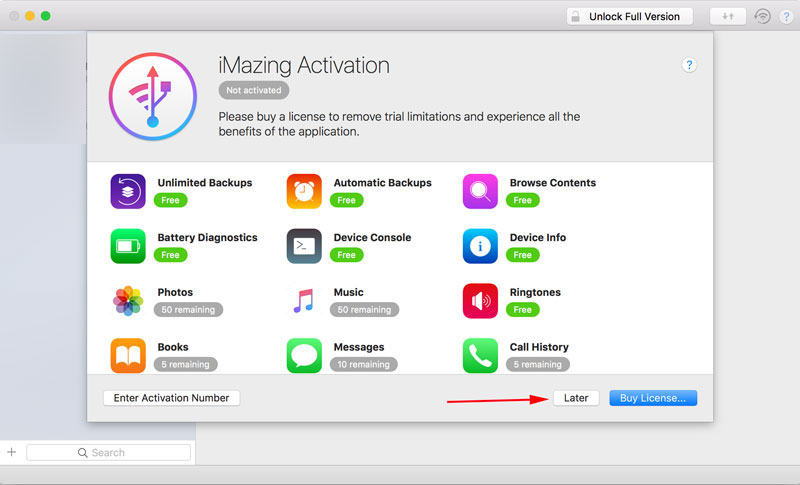
Task: Click the Photos flower icon
Action: (128, 301)
